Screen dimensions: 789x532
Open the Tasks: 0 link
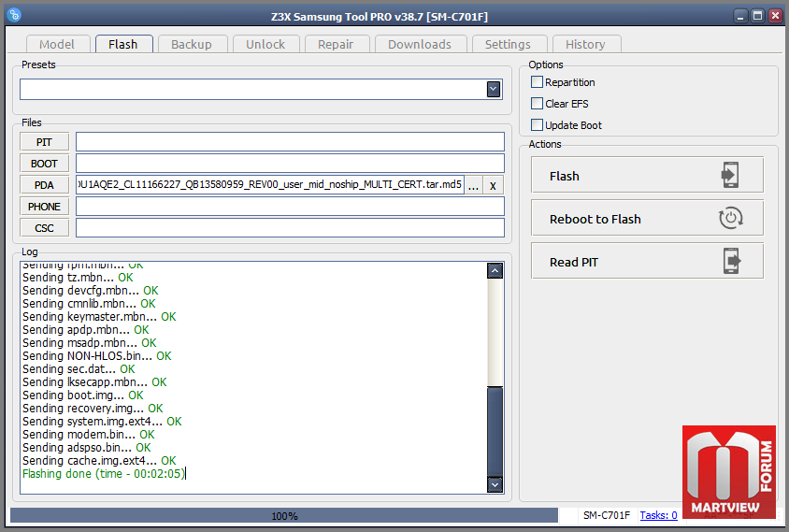point(659,515)
